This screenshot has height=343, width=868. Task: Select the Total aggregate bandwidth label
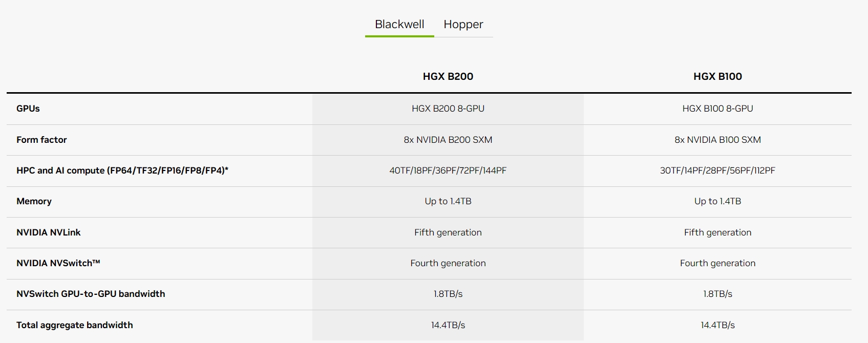74,325
